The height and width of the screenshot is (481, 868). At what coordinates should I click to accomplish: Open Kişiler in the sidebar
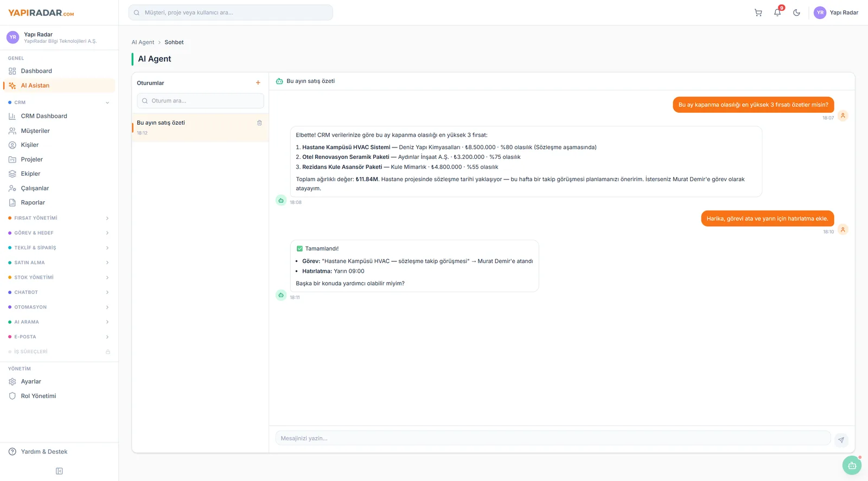tap(59, 145)
